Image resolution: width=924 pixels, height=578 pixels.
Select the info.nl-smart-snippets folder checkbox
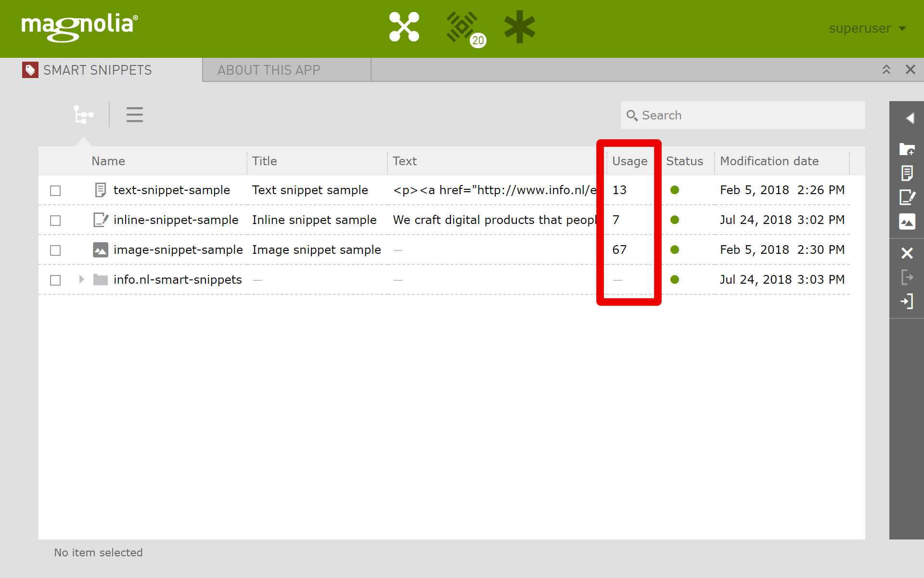tap(55, 280)
